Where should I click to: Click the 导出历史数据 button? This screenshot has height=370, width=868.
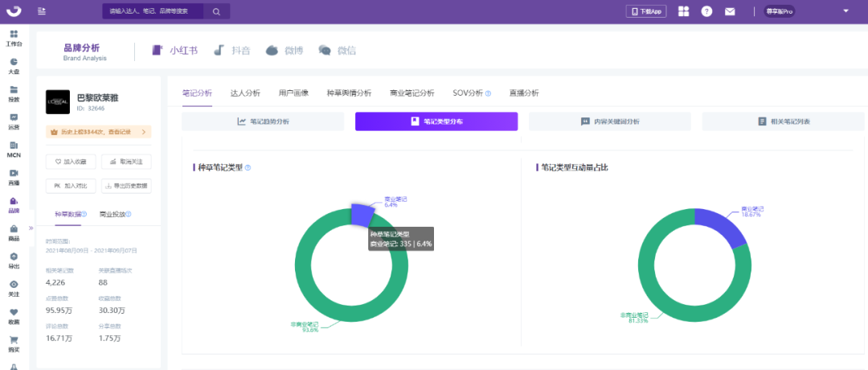(126, 186)
